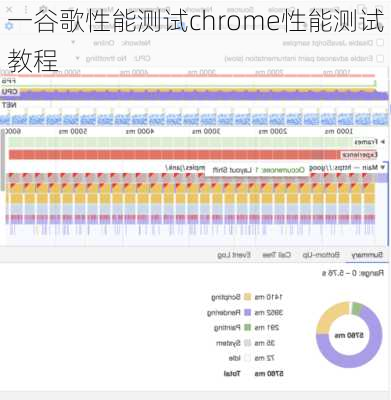
Task: Click the Rendering purple legend swatch
Action: [247, 312]
